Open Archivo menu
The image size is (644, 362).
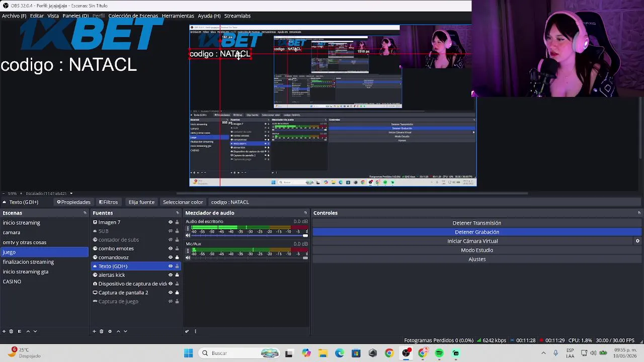point(14,16)
